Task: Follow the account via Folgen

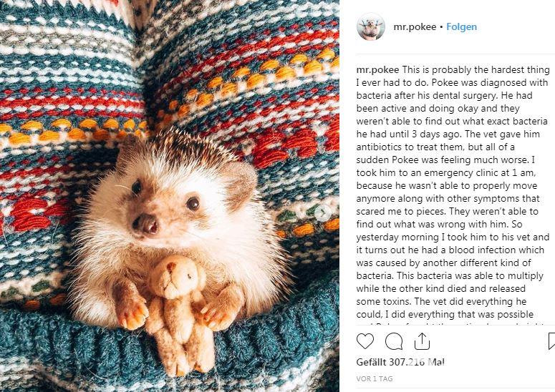Action: click(x=461, y=27)
